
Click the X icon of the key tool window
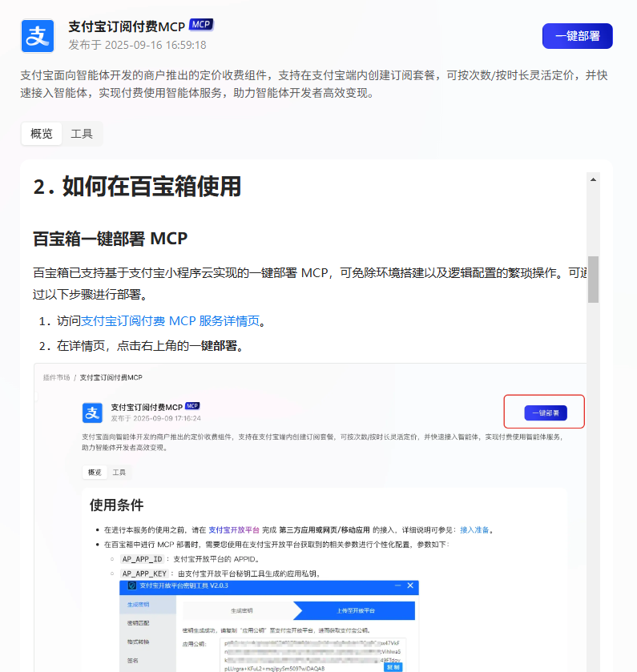pyautogui.click(x=410, y=585)
